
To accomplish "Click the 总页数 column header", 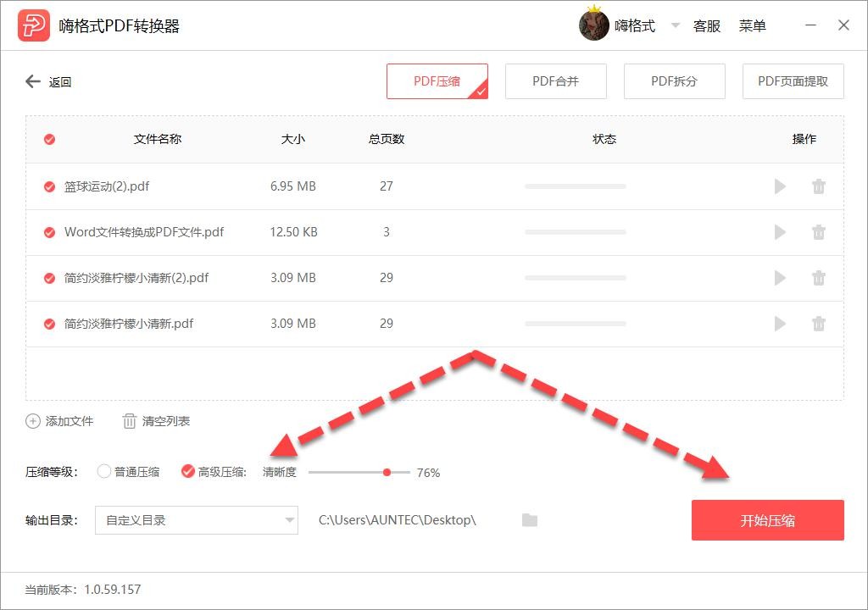I will coord(387,139).
